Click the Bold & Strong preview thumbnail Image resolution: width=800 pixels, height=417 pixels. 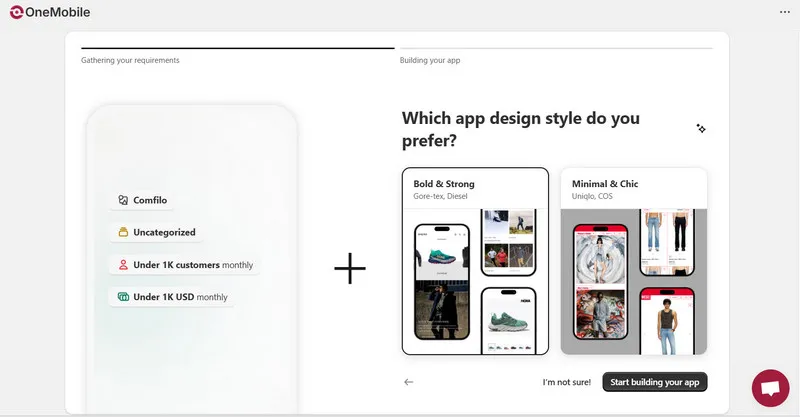tap(475, 282)
